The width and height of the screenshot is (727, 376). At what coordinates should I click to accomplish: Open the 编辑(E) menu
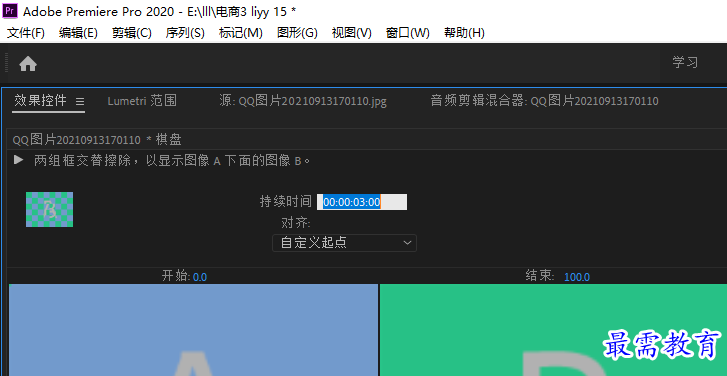point(78,33)
